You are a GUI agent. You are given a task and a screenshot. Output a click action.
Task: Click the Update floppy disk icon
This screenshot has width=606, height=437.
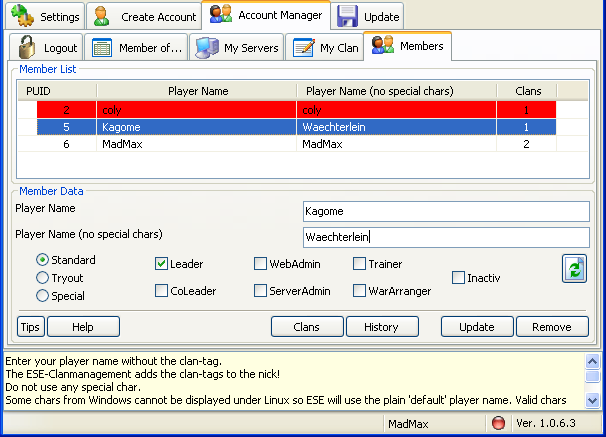tap(347, 16)
